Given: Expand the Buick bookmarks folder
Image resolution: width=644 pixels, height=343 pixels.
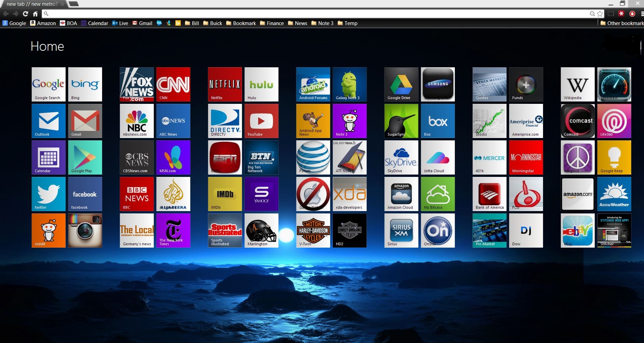Looking at the screenshot, I should tap(213, 23).
